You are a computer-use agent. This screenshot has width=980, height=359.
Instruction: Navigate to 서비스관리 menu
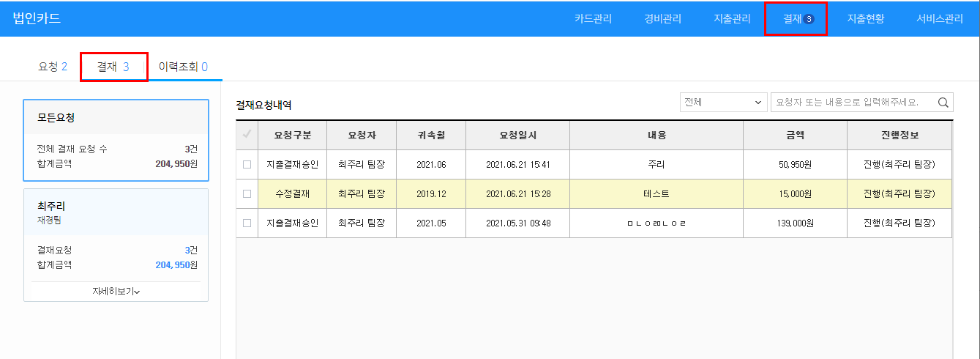939,19
